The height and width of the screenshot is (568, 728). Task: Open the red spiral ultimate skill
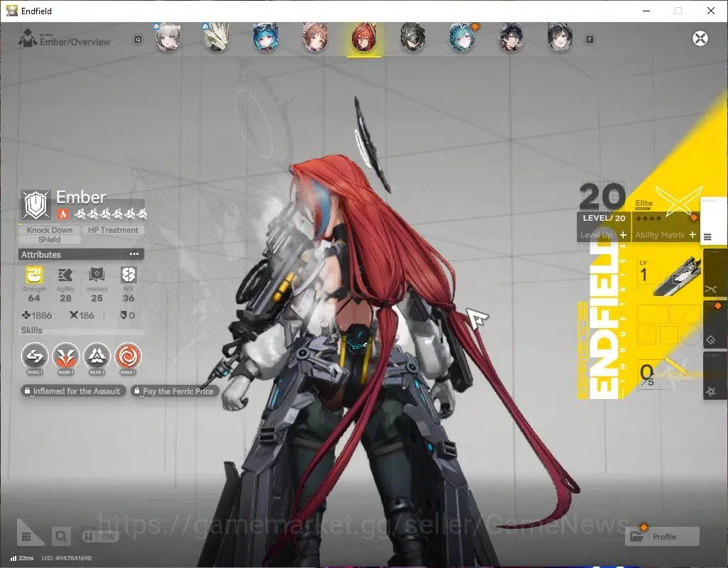click(128, 356)
